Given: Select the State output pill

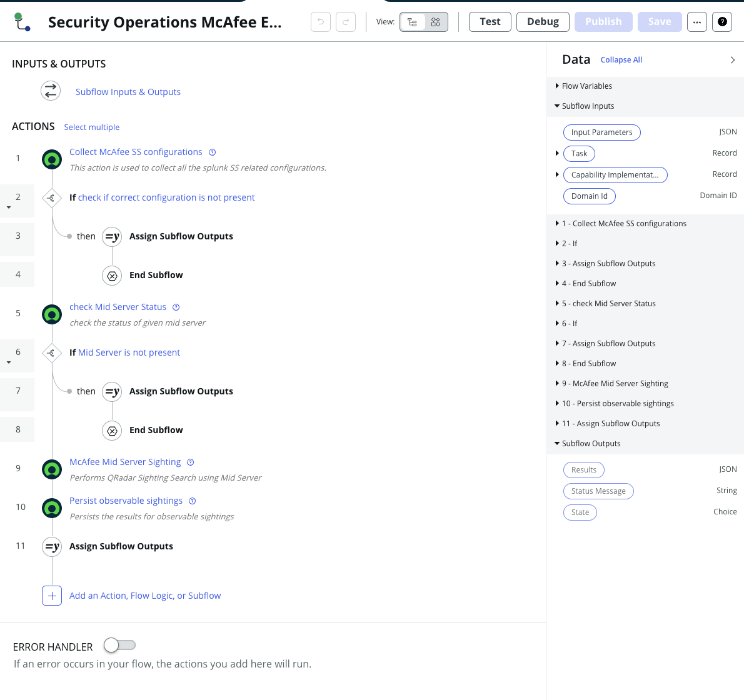Looking at the screenshot, I should click(580, 512).
